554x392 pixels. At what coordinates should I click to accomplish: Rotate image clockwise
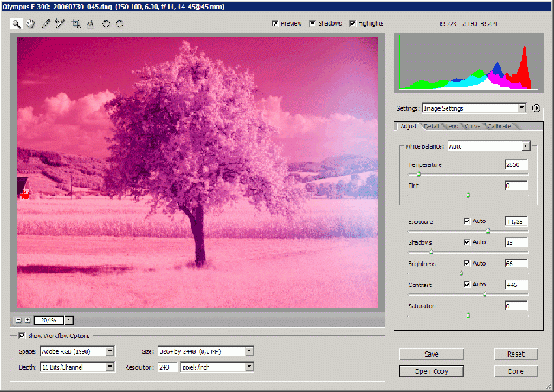click(x=119, y=23)
